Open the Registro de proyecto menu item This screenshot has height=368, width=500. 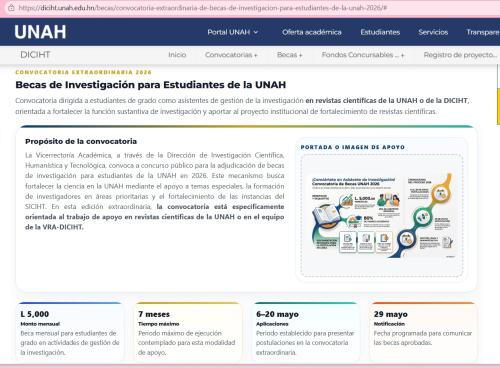460,55
